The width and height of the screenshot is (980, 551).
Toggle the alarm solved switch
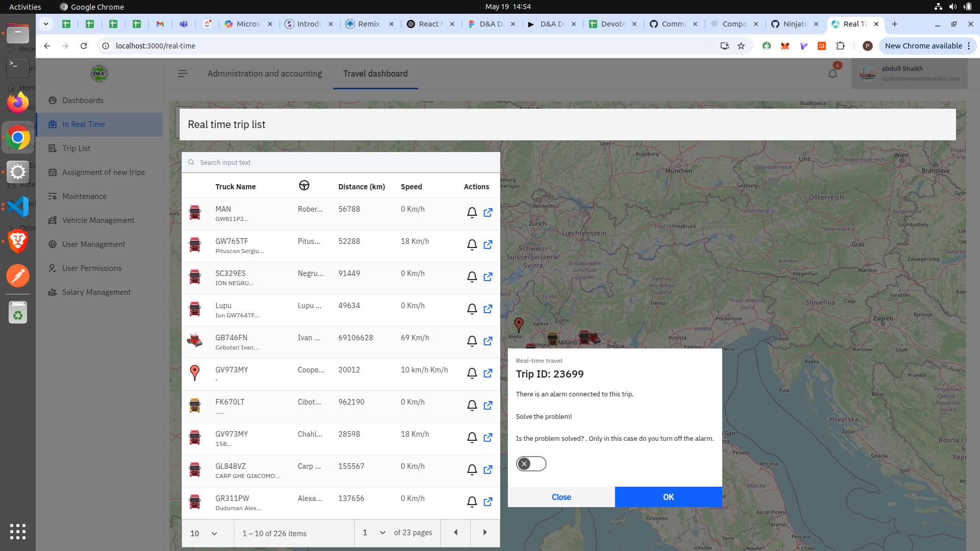tap(531, 464)
